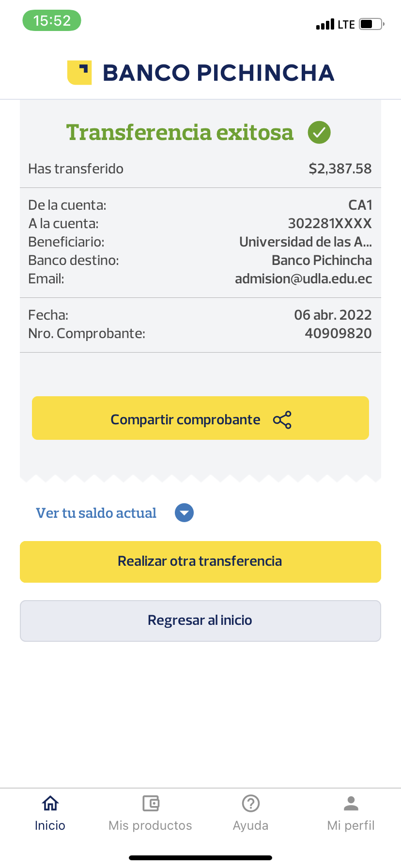Tap the BANCO PICHINCHA header title
Image resolution: width=401 pixels, height=868 pixels.
pyautogui.click(x=218, y=73)
